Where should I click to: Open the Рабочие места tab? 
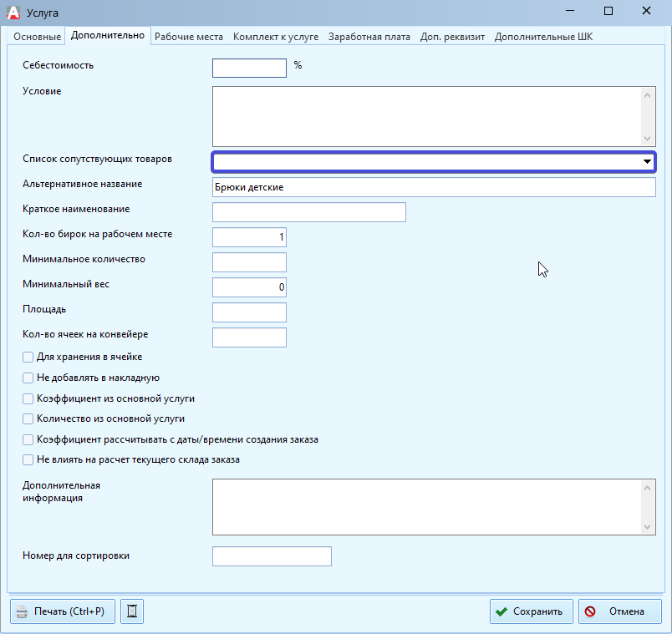(189, 37)
